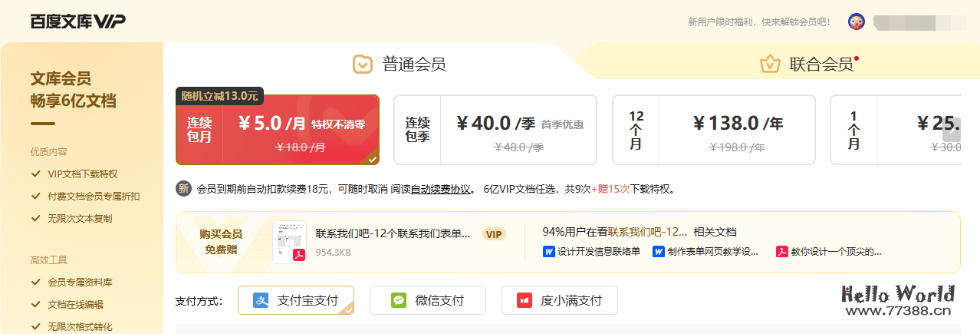Click the 954.3KB file size text
This screenshot has width=980, height=334.
pos(333,252)
